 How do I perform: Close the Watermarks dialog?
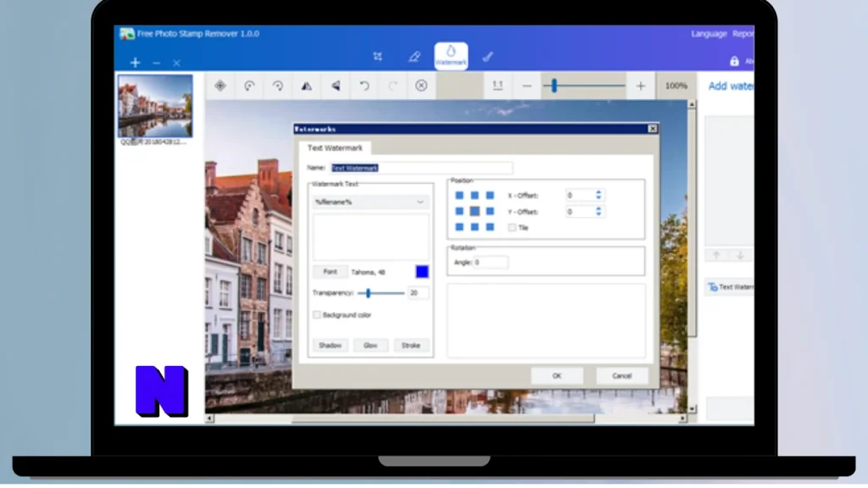[x=653, y=129]
